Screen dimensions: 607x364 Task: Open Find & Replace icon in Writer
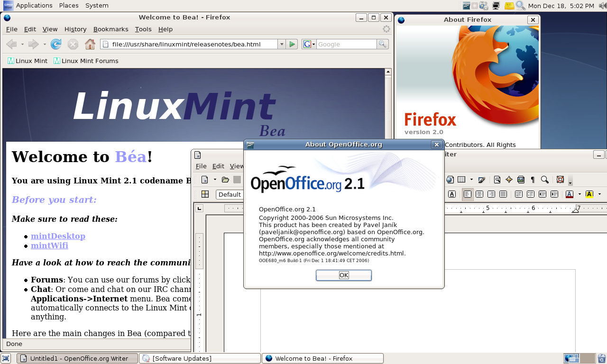click(x=497, y=180)
